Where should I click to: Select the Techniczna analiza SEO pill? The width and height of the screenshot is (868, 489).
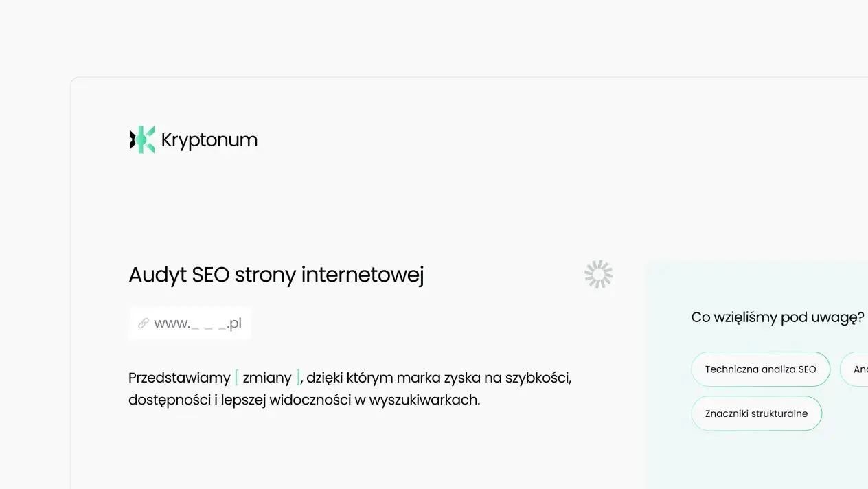[x=760, y=369]
